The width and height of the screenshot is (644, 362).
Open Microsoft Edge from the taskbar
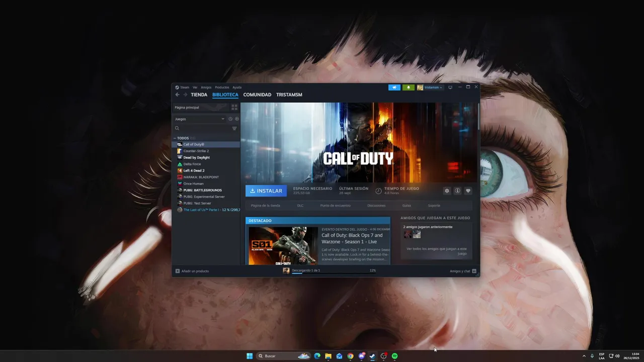point(317,356)
